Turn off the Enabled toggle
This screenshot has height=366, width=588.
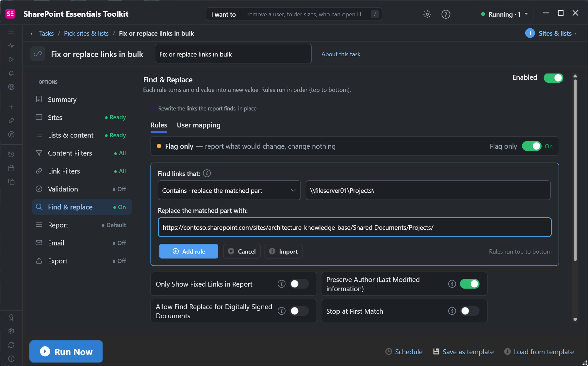(553, 78)
